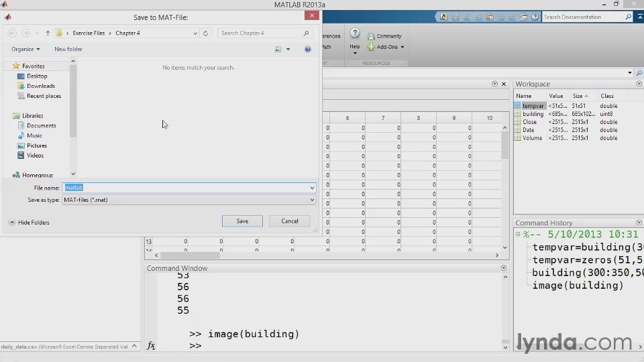This screenshot has width=644, height=362.
Task: Select Pictures library
Action: click(x=37, y=145)
